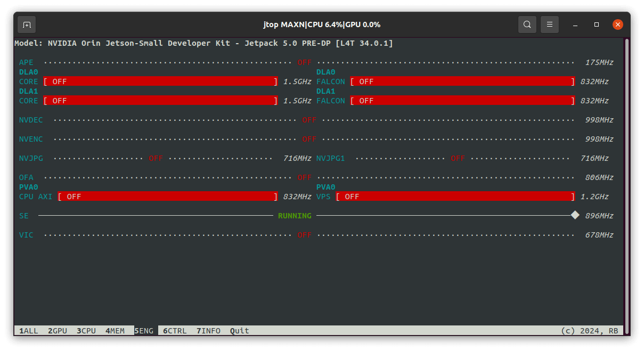Click the DLA0 FALCON red OFF bar
This screenshot has height=351, width=644.
click(462, 81)
